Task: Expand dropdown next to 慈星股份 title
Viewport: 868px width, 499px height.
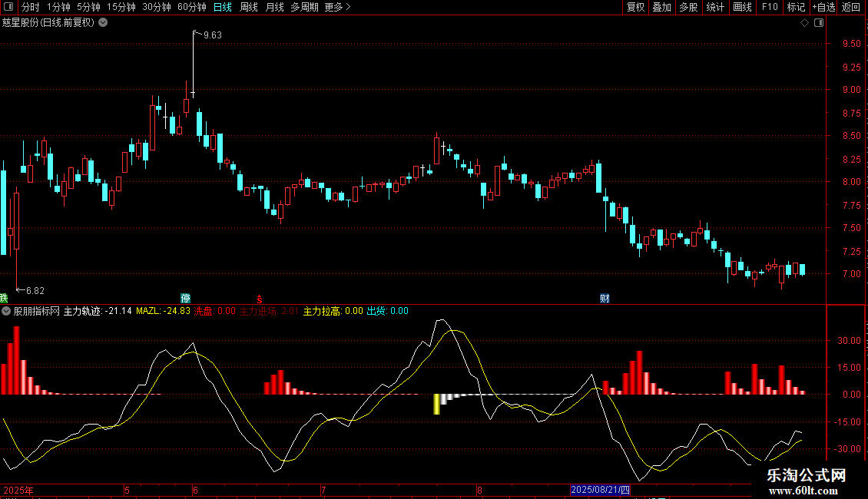Action: (x=103, y=23)
